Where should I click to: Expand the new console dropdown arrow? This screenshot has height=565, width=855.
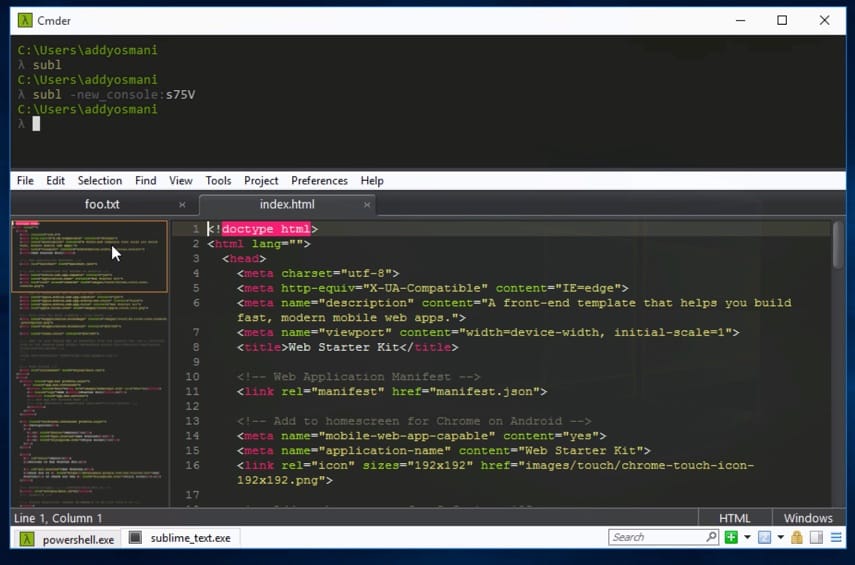click(747, 538)
